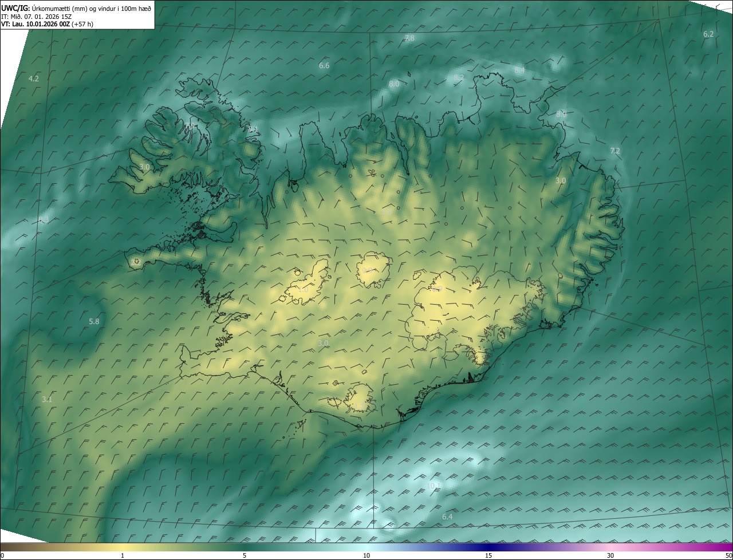
Task: Click the 8.2 value label off north coast
Action: (459, 77)
